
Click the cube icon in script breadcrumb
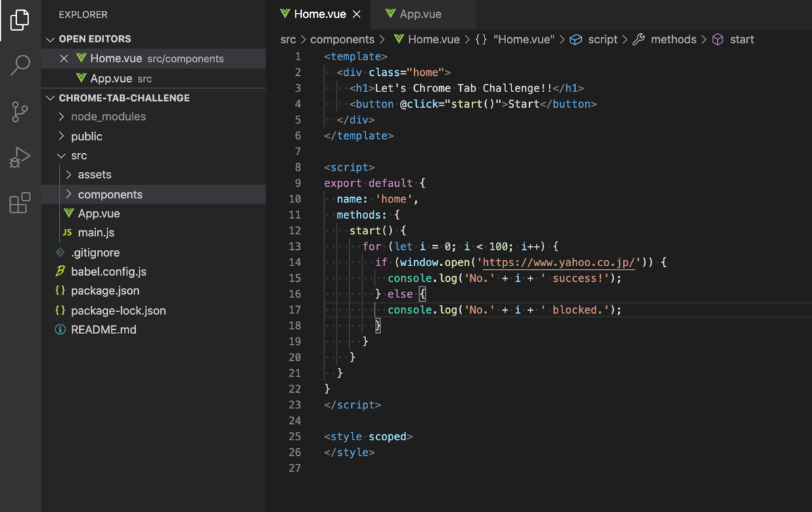(576, 39)
